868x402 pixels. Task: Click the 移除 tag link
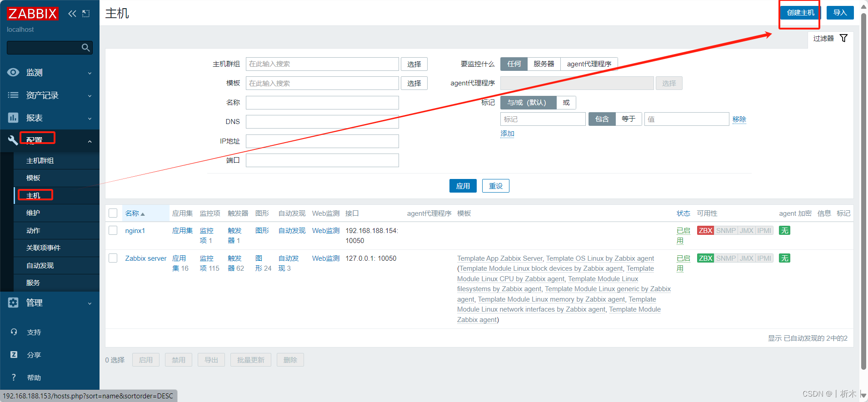click(x=739, y=119)
